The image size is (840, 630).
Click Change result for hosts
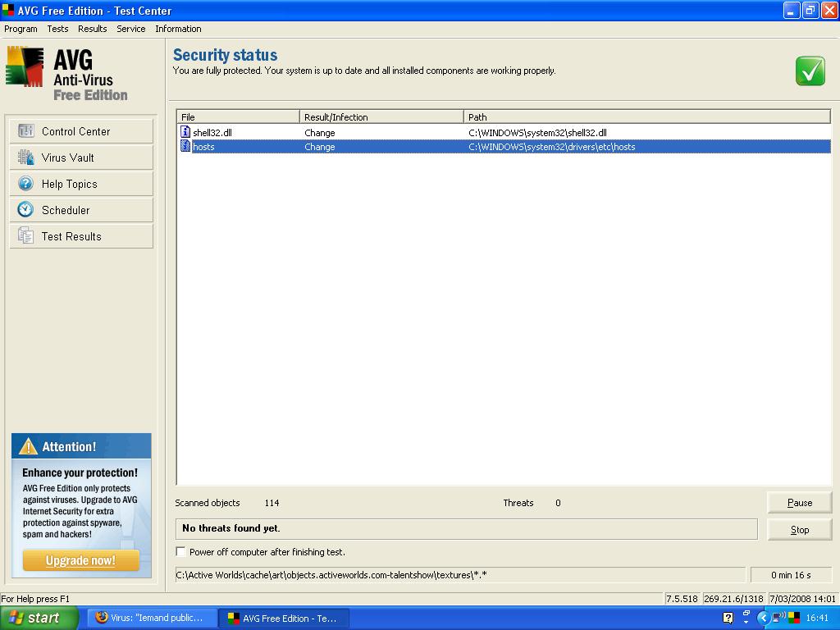click(320, 146)
